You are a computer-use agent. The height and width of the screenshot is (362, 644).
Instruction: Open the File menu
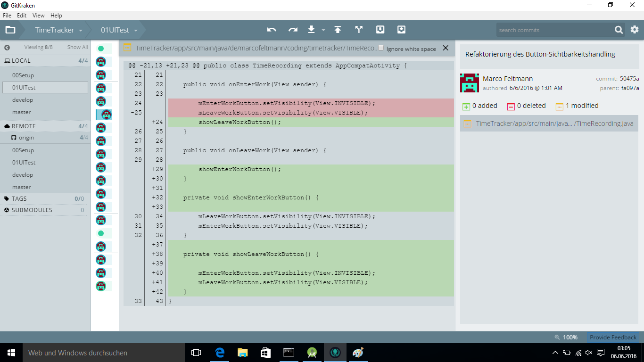[7, 16]
